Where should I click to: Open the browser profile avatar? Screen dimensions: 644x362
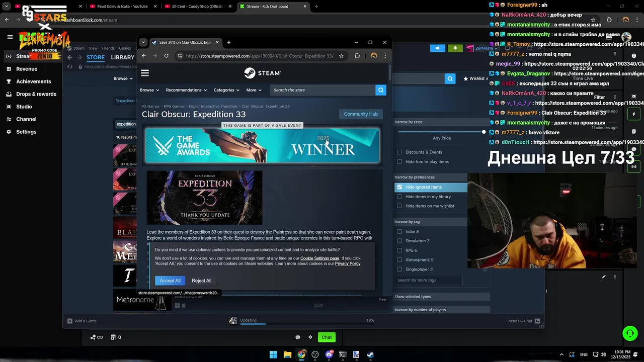[373, 56]
